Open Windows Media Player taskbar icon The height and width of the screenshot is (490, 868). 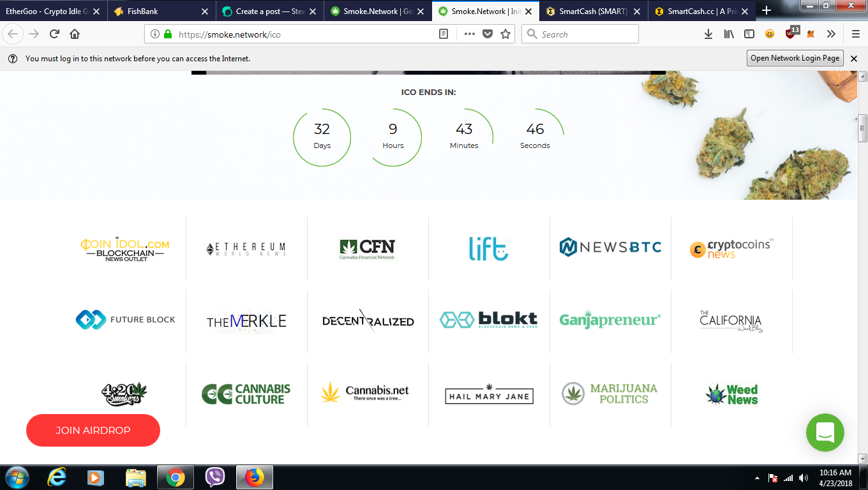pos(96,477)
